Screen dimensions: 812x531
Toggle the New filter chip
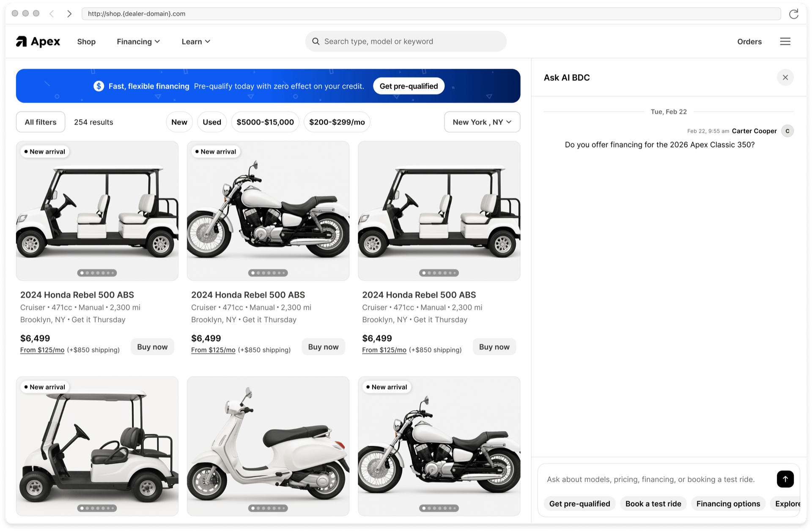179,122
